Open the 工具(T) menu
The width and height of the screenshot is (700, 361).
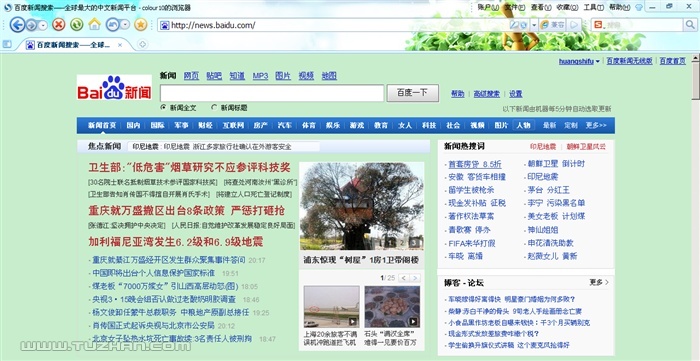coord(593,7)
